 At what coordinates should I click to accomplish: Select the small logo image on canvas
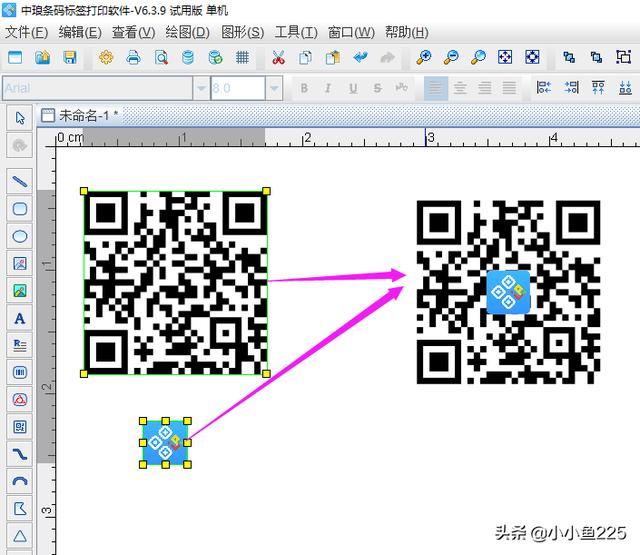point(165,443)
